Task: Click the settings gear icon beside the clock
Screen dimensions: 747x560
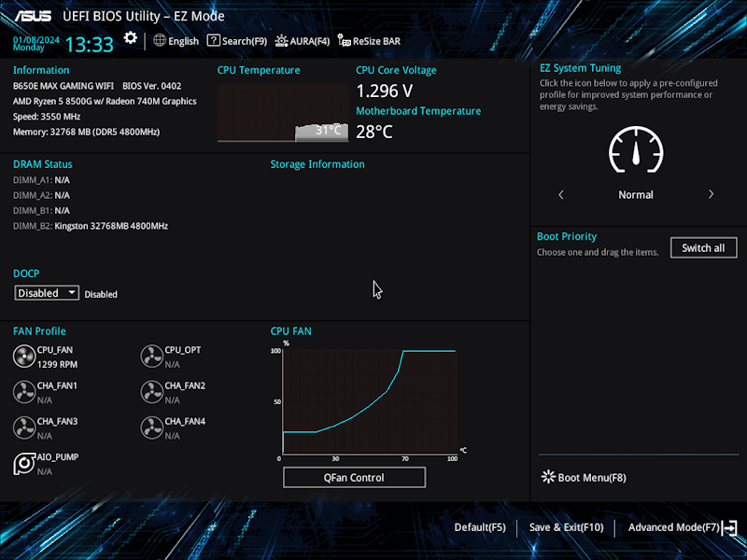Action: click(131, 38)
